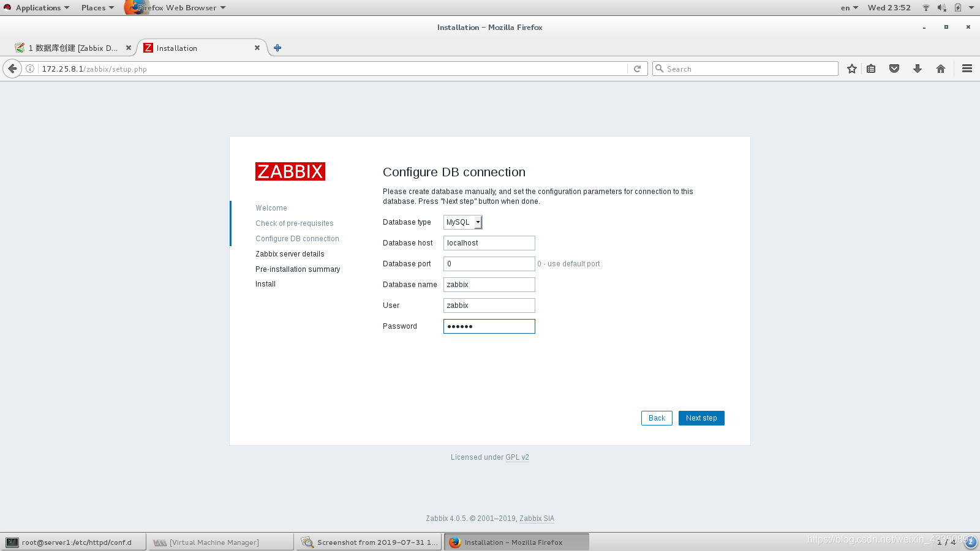Click the Database name field
980x551 pixels.
click(x=489, y=285)
